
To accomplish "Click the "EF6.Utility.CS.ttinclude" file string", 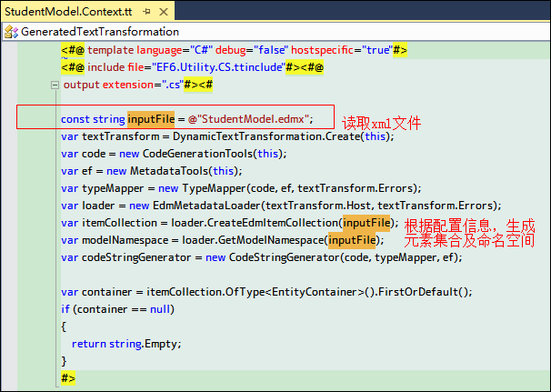I will 218,67.
